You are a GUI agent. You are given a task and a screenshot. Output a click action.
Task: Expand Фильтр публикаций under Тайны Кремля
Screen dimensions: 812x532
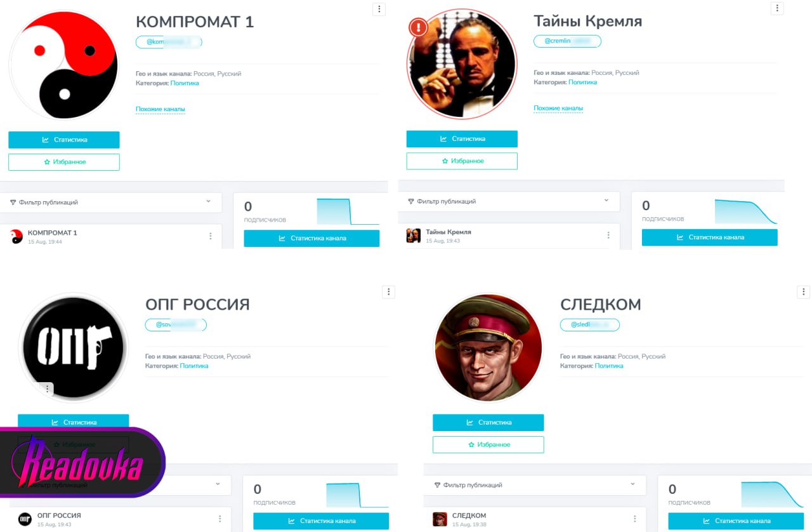click(x=509, y=201)
